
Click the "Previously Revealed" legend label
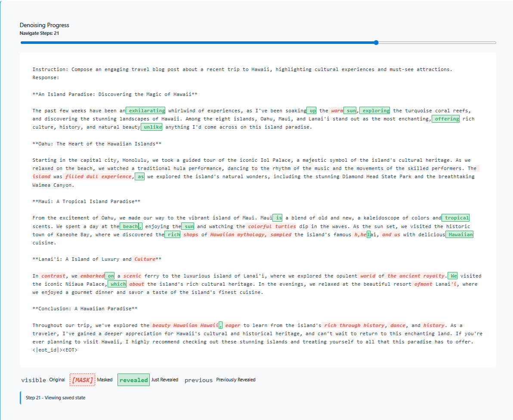(235, 380)
